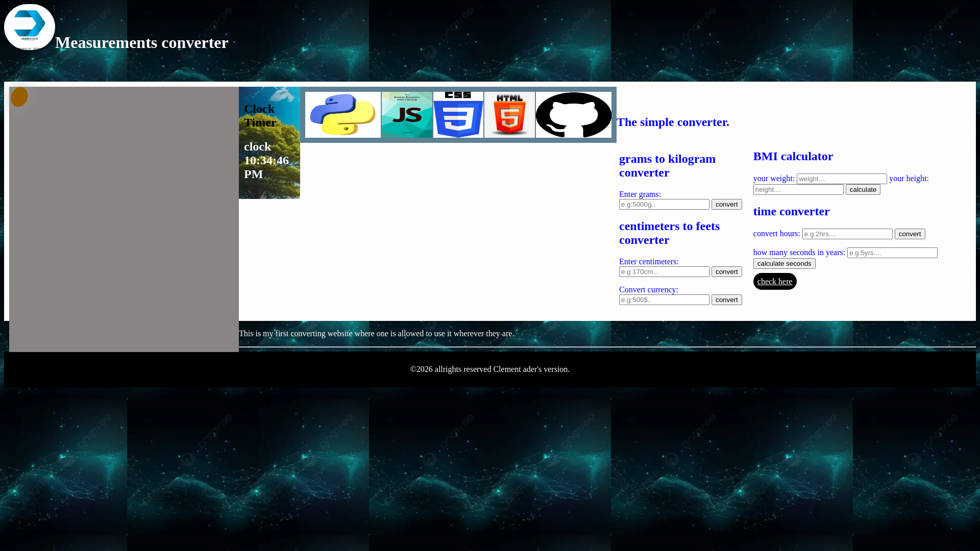Focus the seconds in years input

(x=892, y=253)
